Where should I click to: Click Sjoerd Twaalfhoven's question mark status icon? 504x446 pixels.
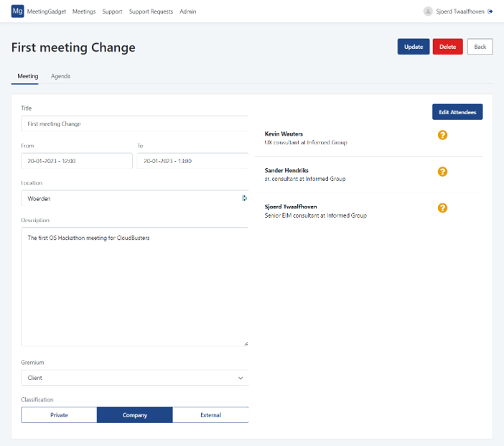(x=442, y=208)
